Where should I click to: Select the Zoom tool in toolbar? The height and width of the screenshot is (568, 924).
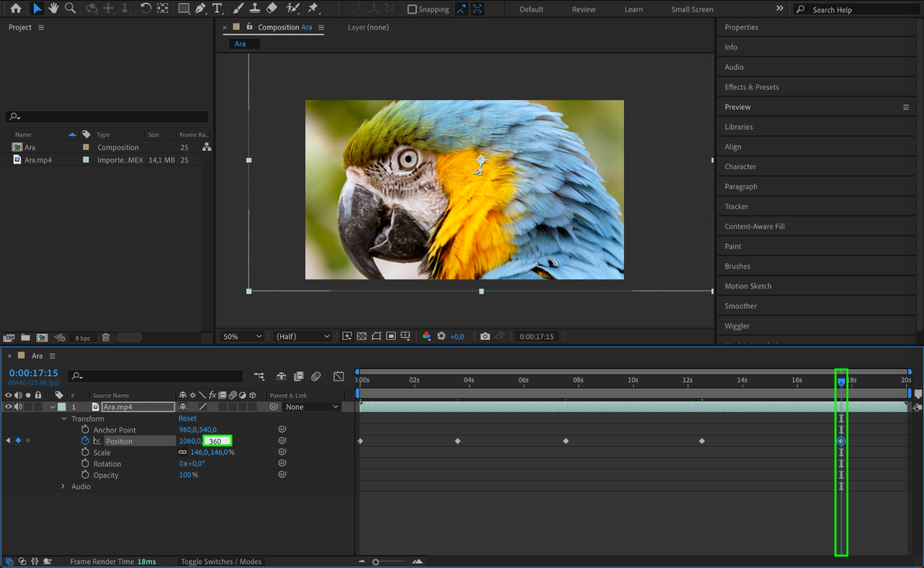[70, 8]
